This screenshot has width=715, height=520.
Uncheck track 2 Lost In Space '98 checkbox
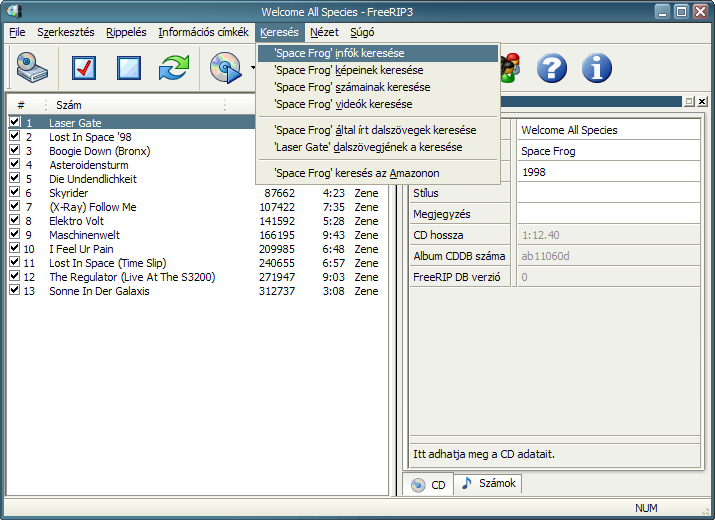[x=15, y=136]
